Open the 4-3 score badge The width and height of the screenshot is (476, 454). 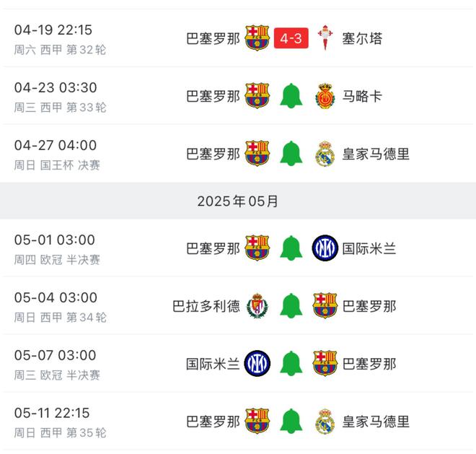click(x=291, y=38)
